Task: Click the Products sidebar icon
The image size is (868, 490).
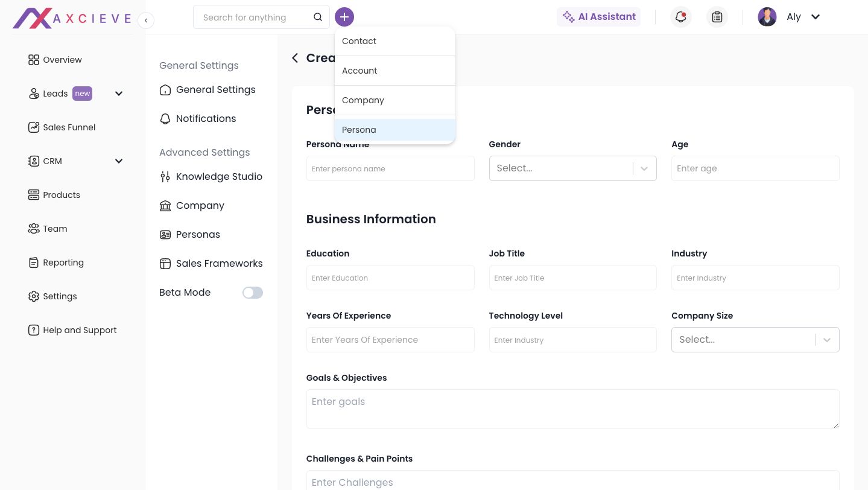Action: point(34,195)
